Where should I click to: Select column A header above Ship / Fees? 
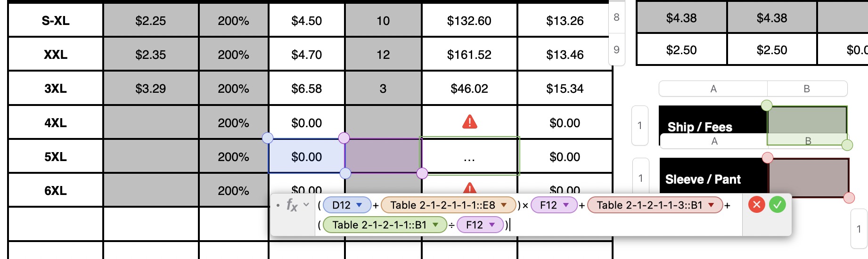(x=713, y=89)
